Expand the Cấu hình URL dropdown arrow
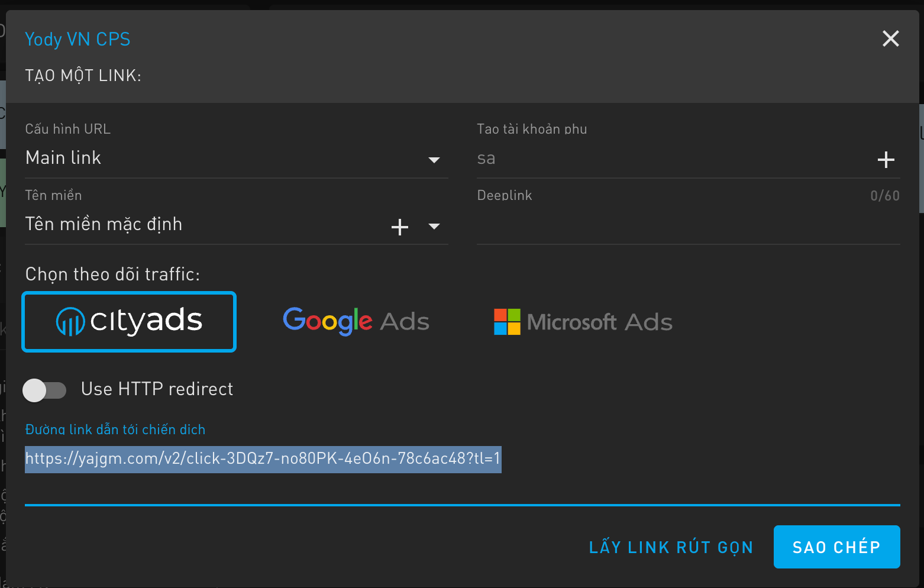This screenshot has width=924, height=588. 434,160
